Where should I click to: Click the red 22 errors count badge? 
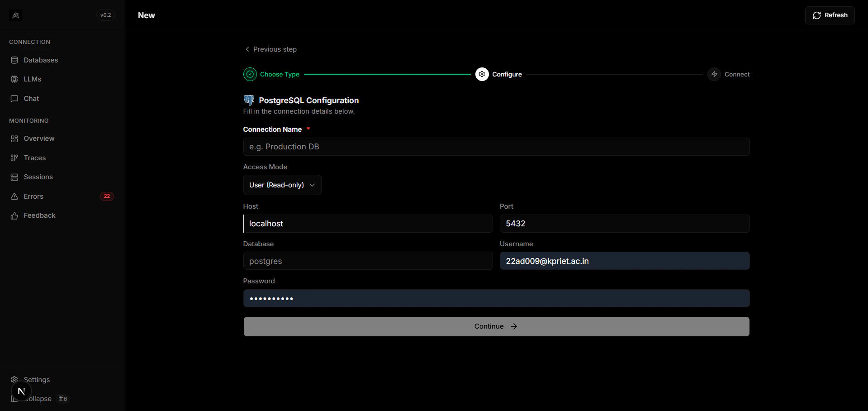coord(107,196)
